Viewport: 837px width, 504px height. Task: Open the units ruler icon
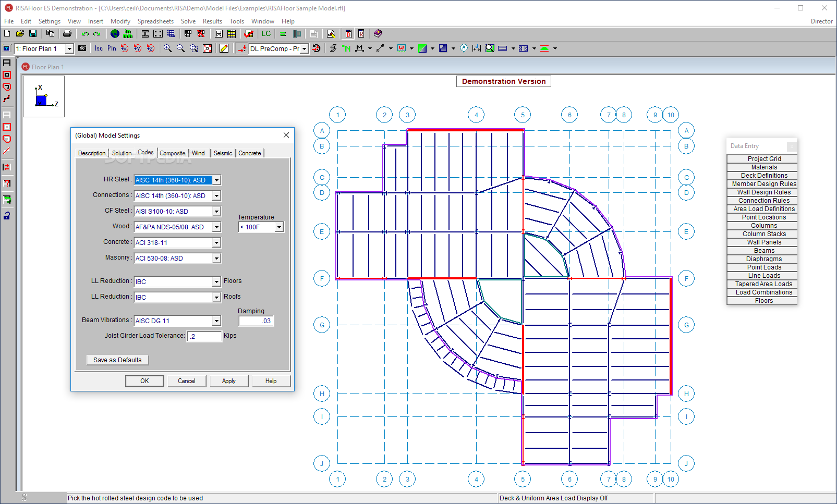[x=128, y=33]
